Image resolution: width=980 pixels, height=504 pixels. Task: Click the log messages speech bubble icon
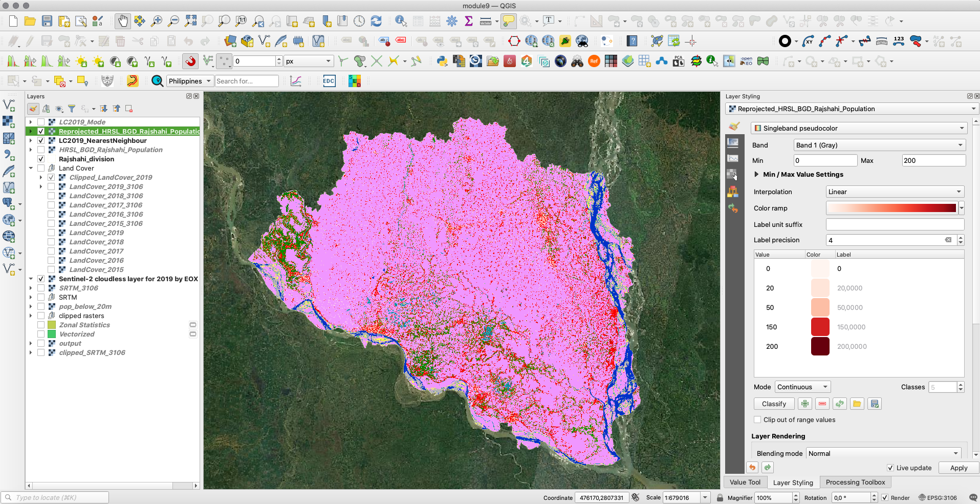[x=973, y=497]
